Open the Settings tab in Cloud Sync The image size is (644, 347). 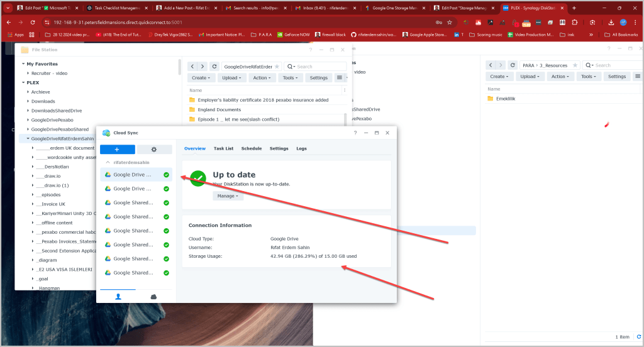[279, 148]
